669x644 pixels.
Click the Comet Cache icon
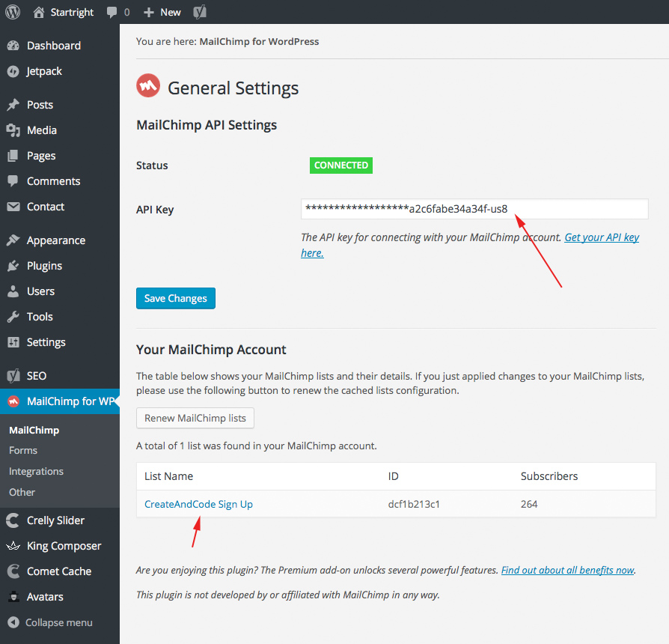[13, 571]
